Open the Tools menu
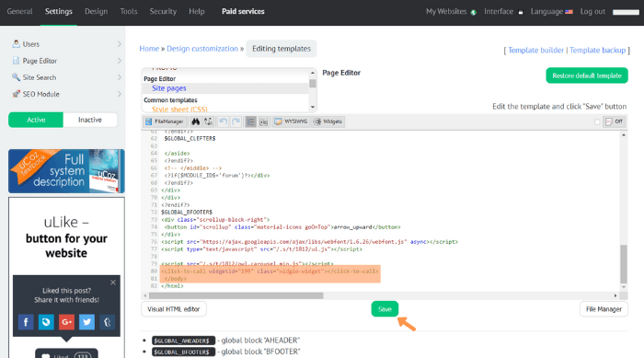644x358 pixels. [x=129, y=12]
